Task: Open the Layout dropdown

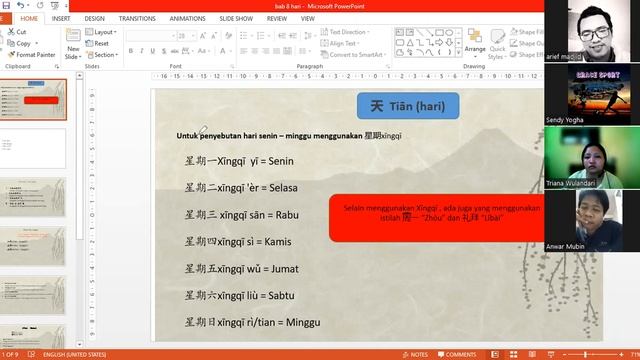Action: pyautogui.click(x=101, y=32)
